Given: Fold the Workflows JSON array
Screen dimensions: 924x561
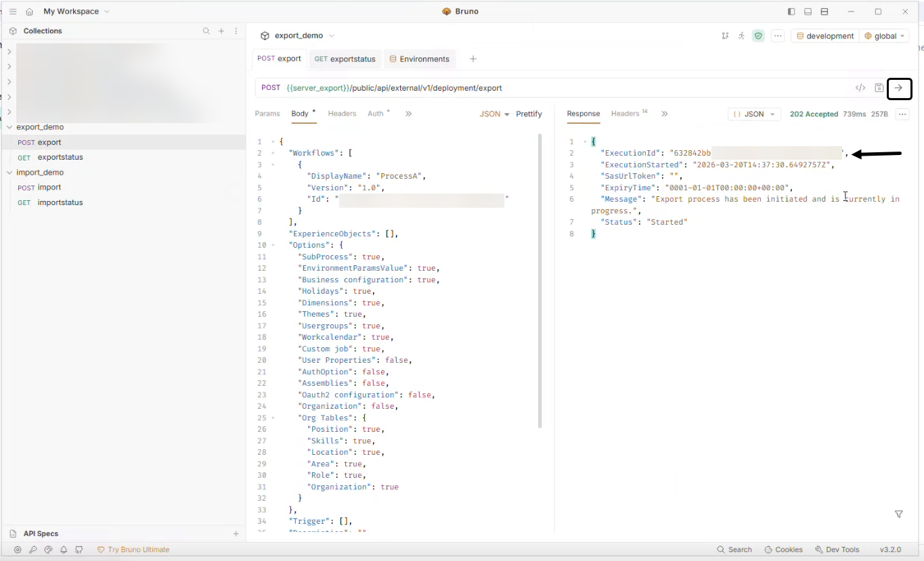Looking at the screenshot, I should [273, 153].
